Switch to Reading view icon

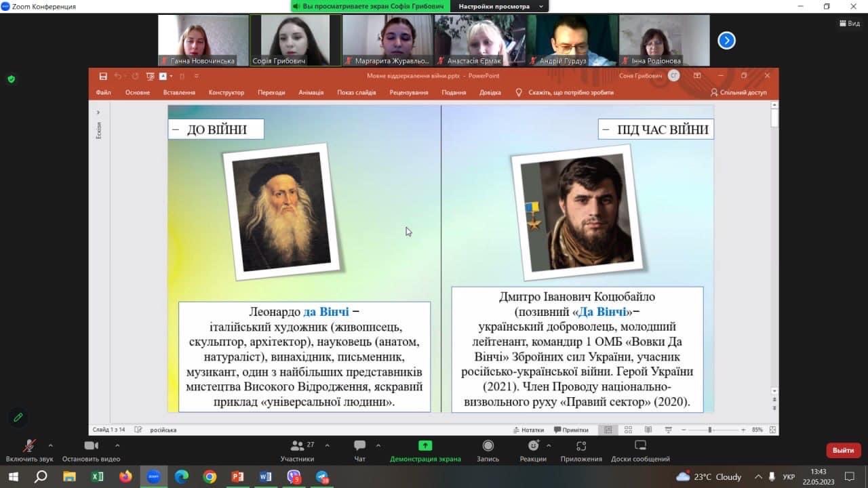648,430
